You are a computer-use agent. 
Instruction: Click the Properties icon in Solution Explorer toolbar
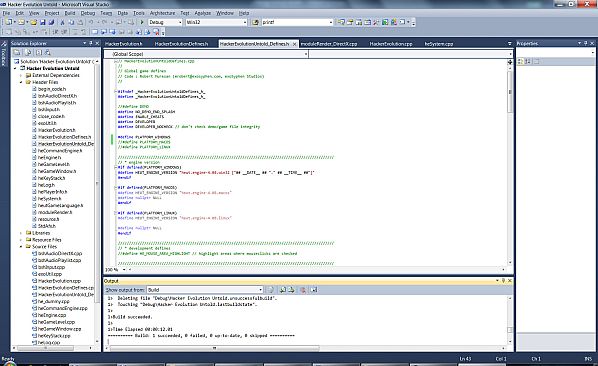pos(17,53)
